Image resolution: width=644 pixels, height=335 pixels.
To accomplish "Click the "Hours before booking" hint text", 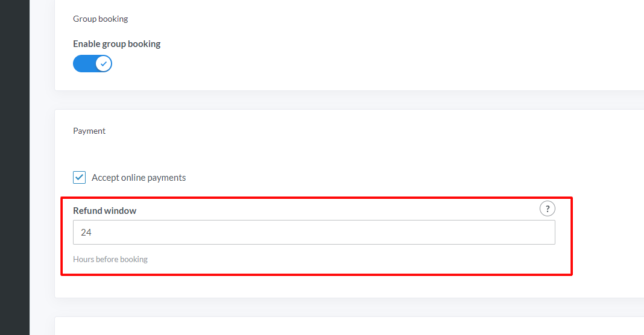I will pos(110,259).
